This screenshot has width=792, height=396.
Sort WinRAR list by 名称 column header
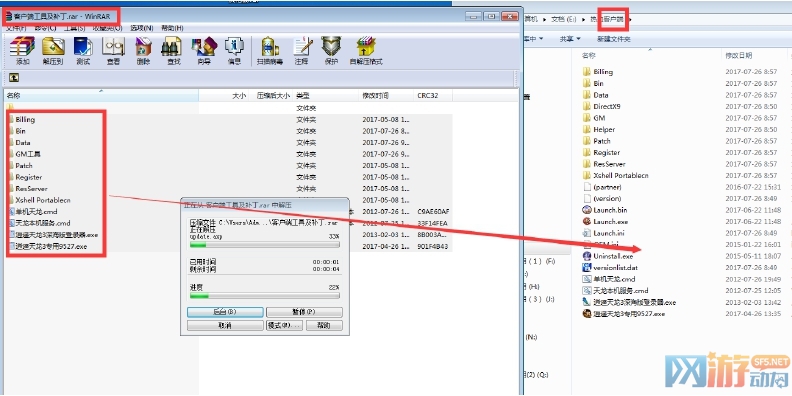pos(102,95)
